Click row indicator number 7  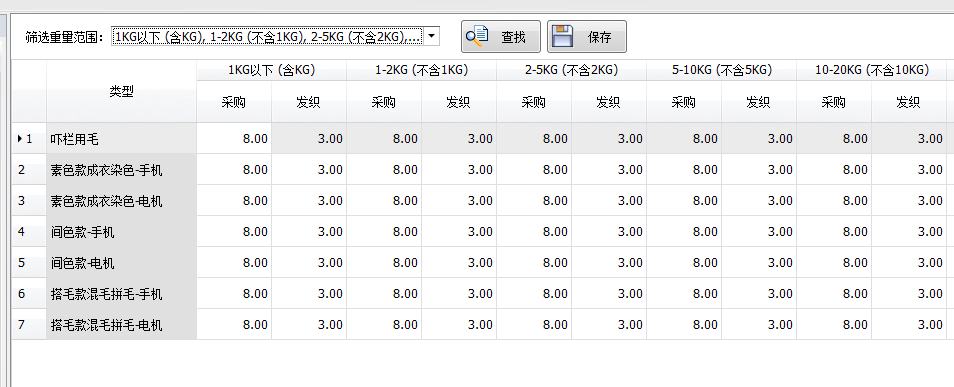(x=29, y=325)
